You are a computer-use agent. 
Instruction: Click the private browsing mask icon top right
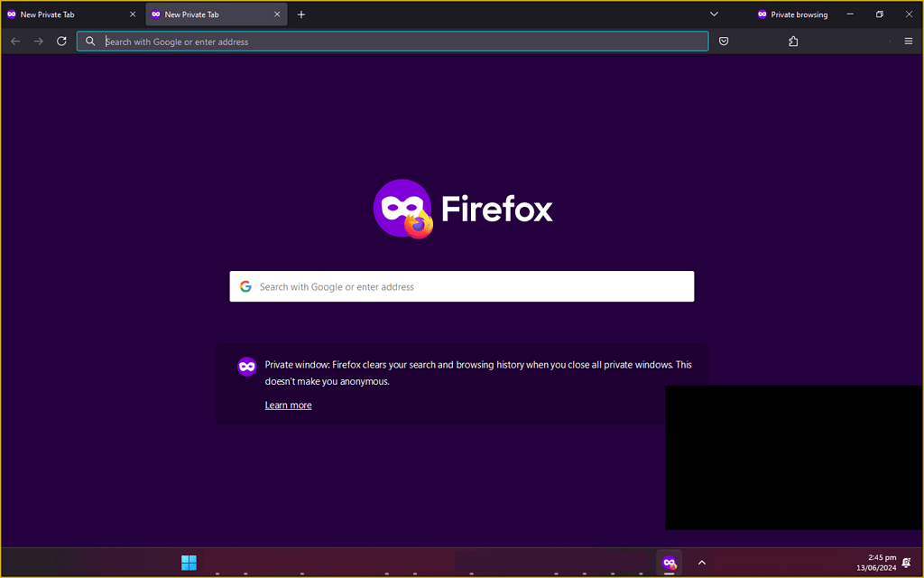tap(762, 14)
